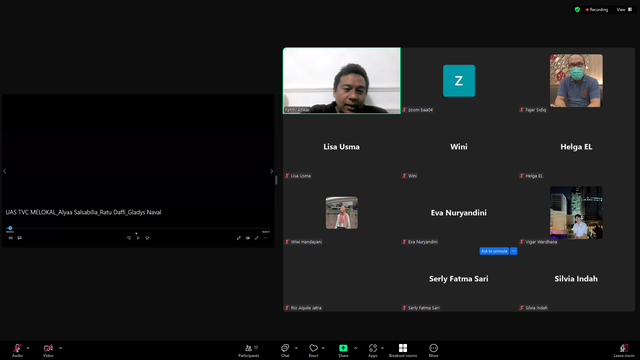
Task: Click the mini view icon in player
Action: coord(248,238)
